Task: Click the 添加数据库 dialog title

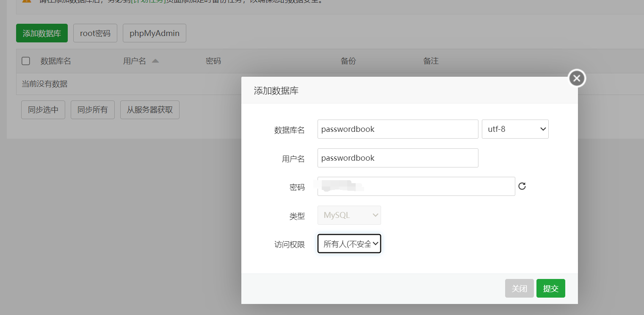Action: 276,91
